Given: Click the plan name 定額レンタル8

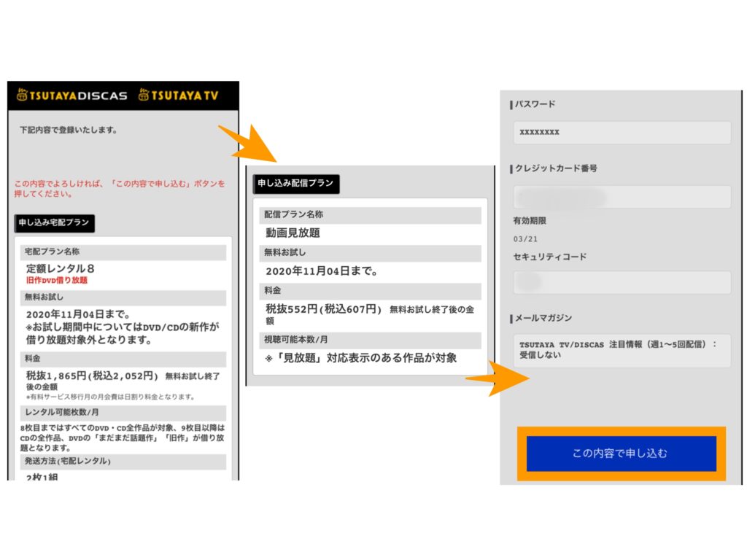Looking at the screenshot, I should click(61, 268).
